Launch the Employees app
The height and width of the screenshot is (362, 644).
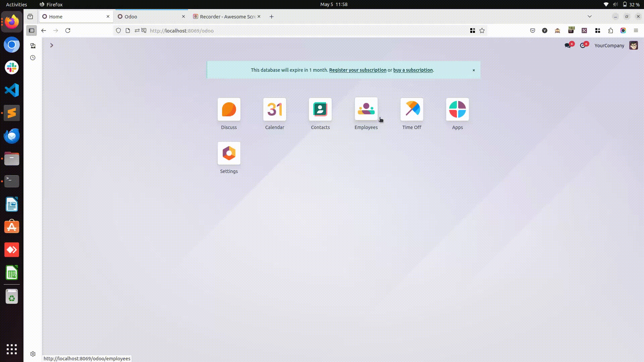(366, 109)
